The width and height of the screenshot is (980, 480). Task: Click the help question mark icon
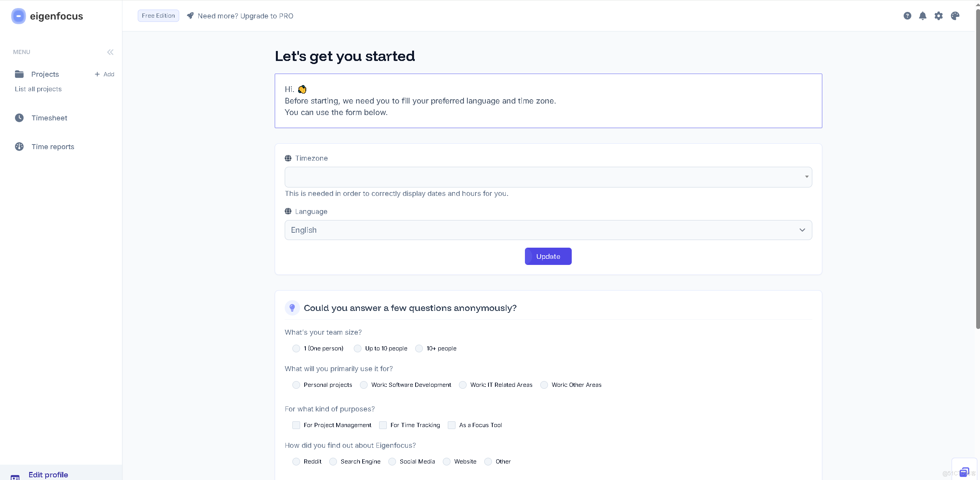(907, 16)
